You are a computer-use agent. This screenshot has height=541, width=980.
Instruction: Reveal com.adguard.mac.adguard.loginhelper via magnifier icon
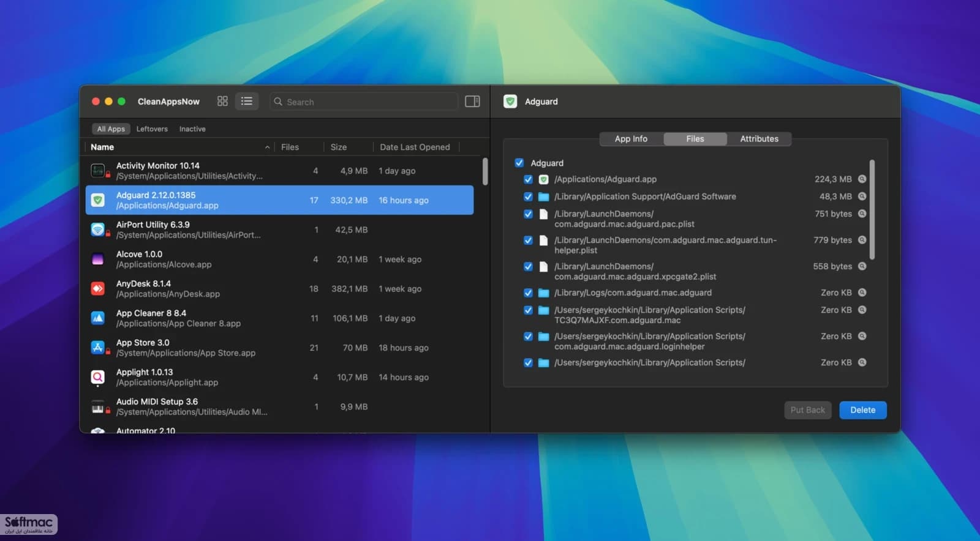[x=862, y=336]
